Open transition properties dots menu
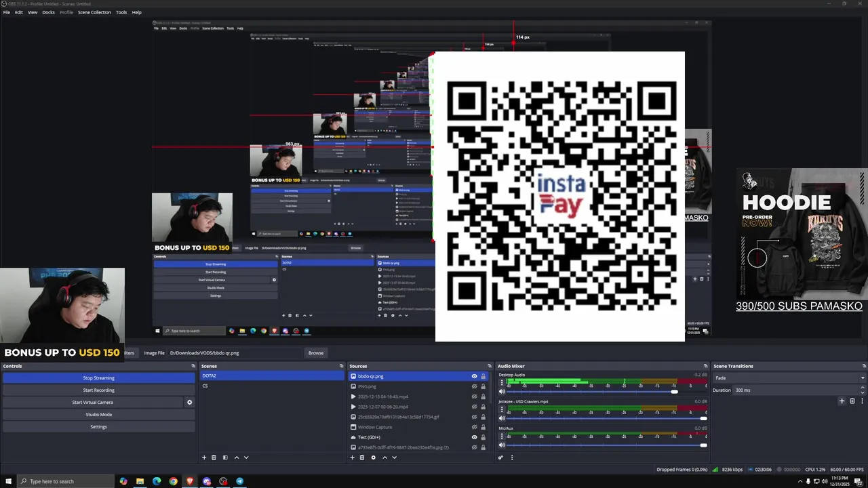 (862, 401)
